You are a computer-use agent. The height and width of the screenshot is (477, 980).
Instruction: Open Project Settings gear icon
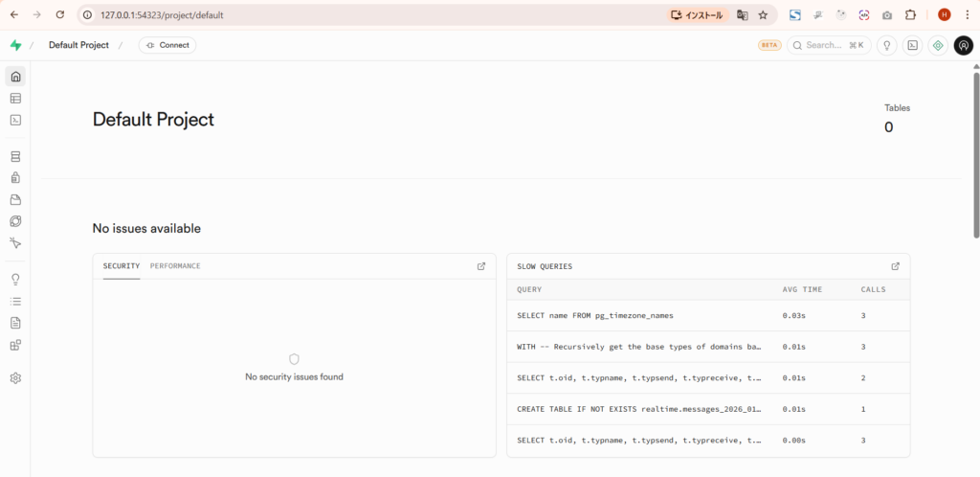point(15,378)
